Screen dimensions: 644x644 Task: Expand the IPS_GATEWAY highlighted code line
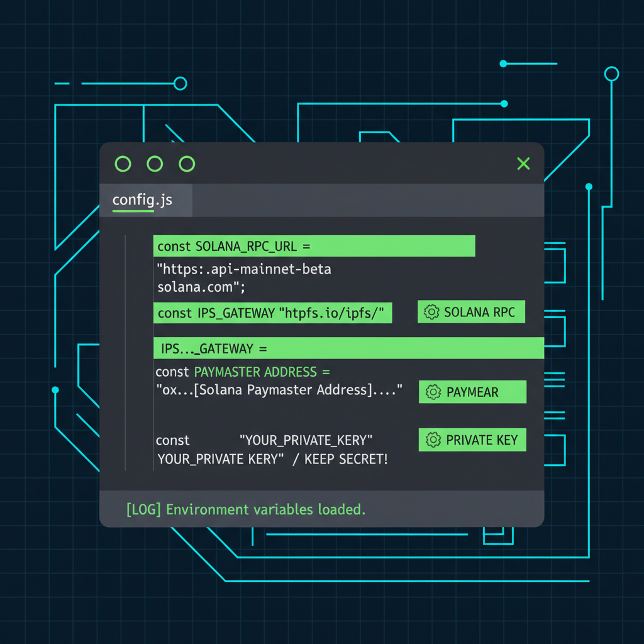click(x=273, y=313)
